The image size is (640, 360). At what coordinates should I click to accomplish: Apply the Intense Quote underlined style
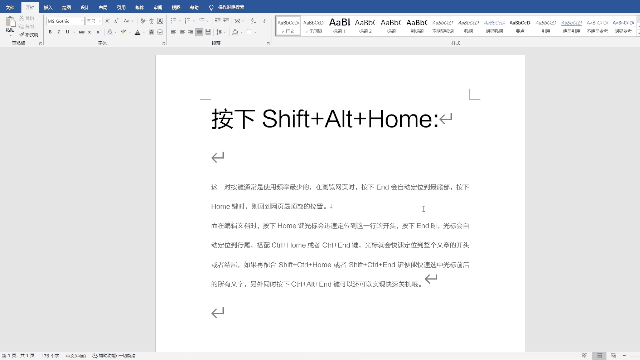coord(571,26)
